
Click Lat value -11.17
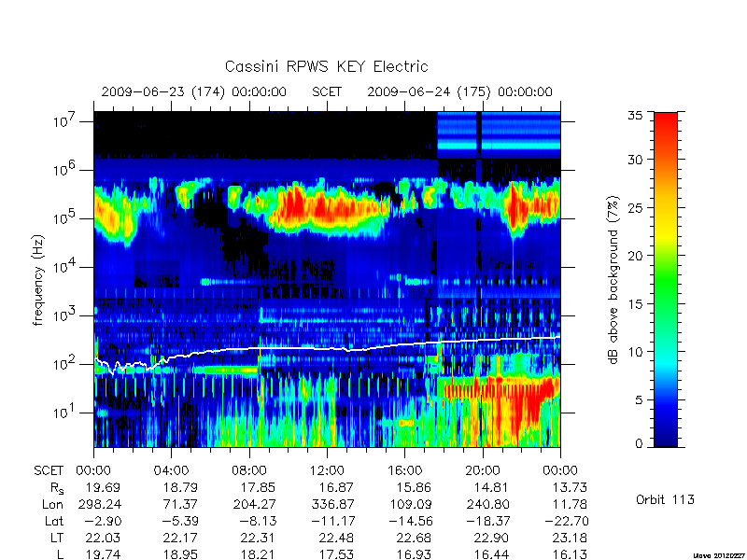tap(332, 521)
